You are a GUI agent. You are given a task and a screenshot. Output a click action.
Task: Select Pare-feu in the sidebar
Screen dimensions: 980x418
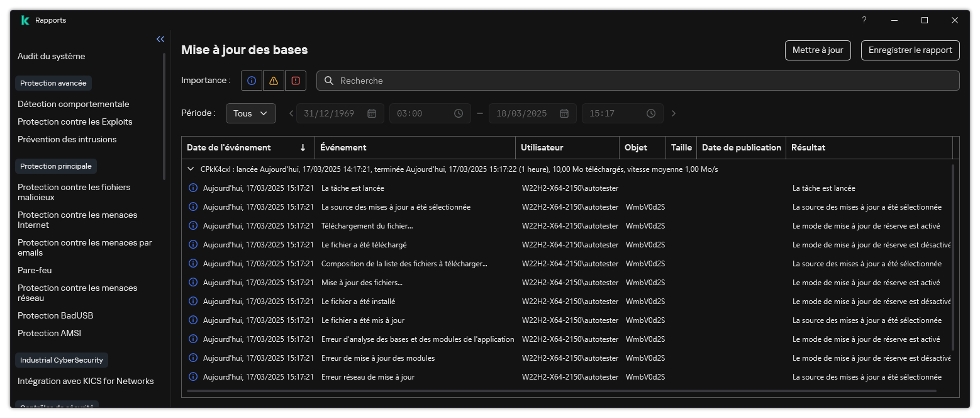pos(35,270)
